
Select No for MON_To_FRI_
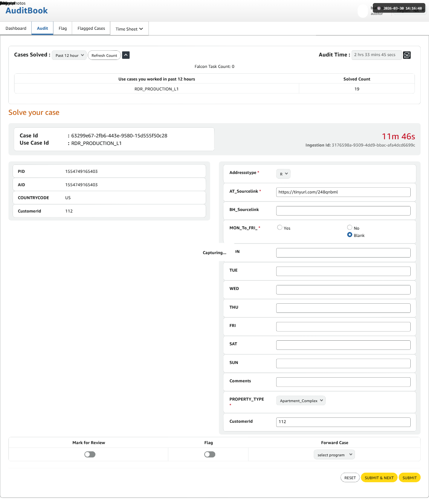350,228
